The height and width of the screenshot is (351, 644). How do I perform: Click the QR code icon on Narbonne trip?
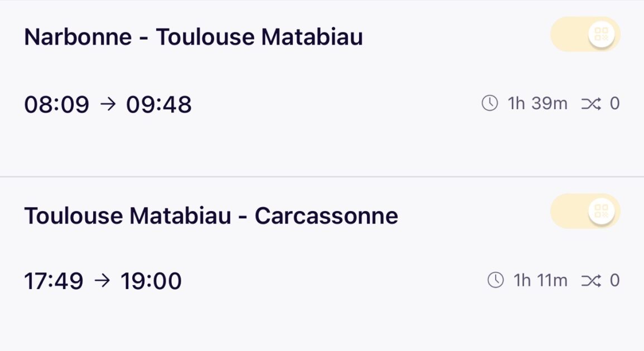pos(601,35)
